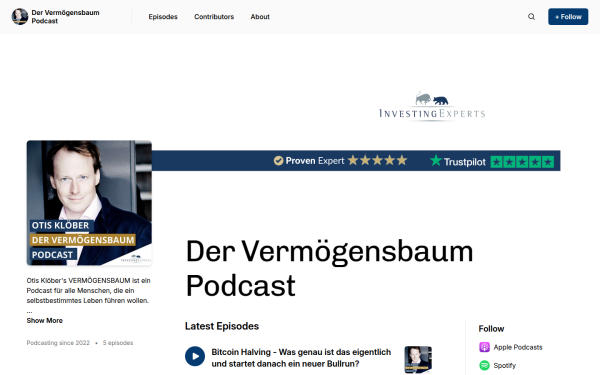Viewport: 600px width, 375px height.
Task: Click the InvestingExperts banner logo
Action: click(432, 107)
